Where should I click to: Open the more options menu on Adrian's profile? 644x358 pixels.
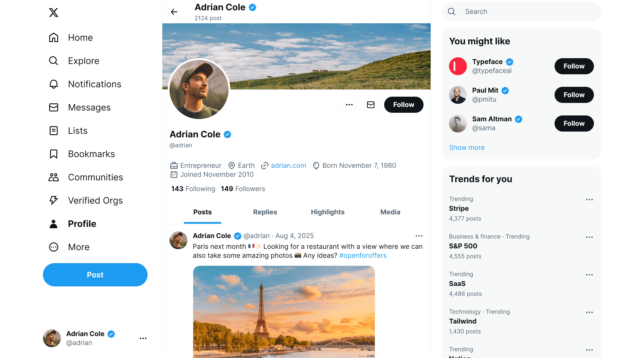[349, 104]
